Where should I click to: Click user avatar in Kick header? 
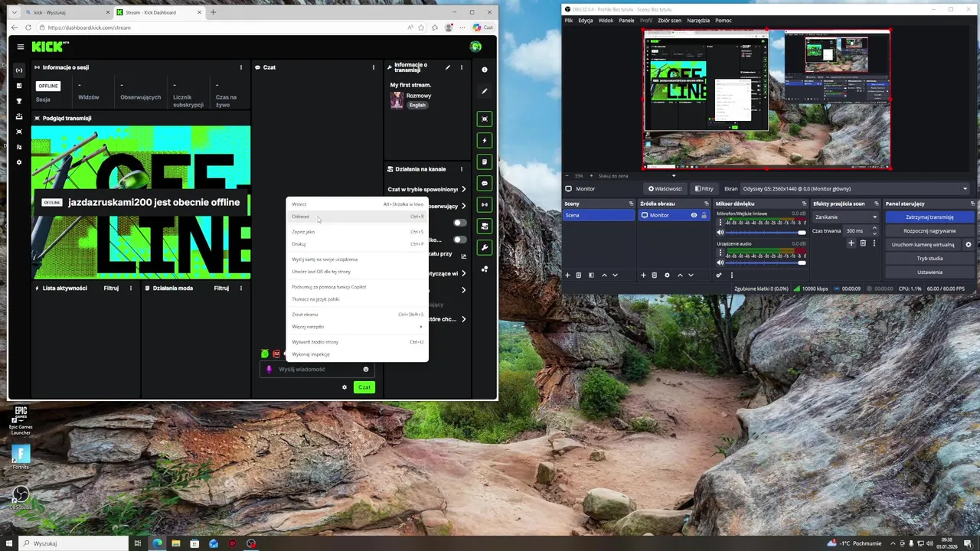tap(475, 47)
